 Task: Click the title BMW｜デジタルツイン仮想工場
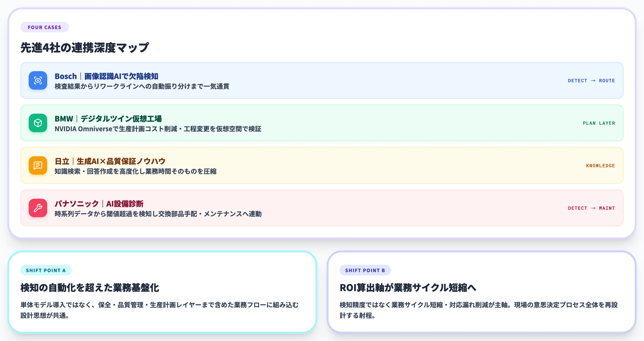pos(108,119)
